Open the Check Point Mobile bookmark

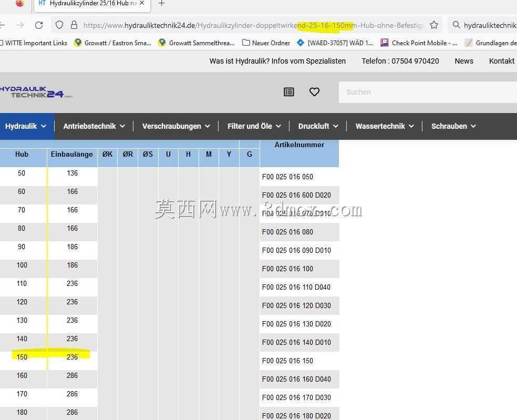(x=419, y=43)
